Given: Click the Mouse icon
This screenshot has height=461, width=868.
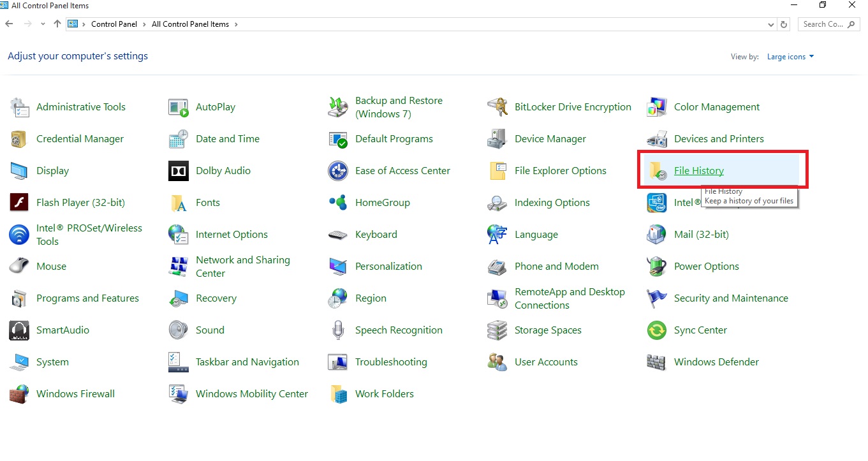Looking at the screenshot, I should click(x=19, y=267).
